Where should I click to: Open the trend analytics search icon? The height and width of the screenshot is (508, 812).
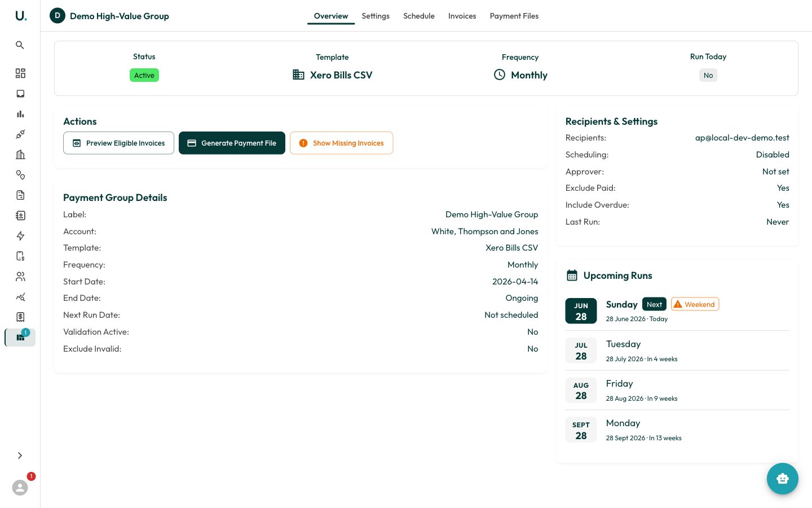[20, 297]
